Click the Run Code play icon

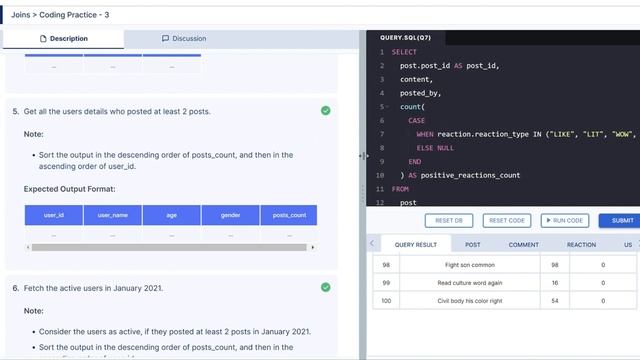pos(548,220)
